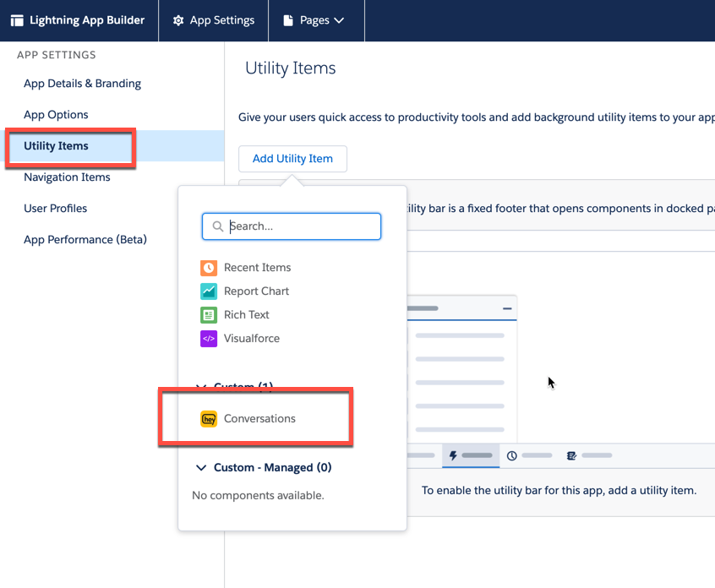Select the Recent Items clock icon
Screen dimensions: 715x588
pos(209,268)
